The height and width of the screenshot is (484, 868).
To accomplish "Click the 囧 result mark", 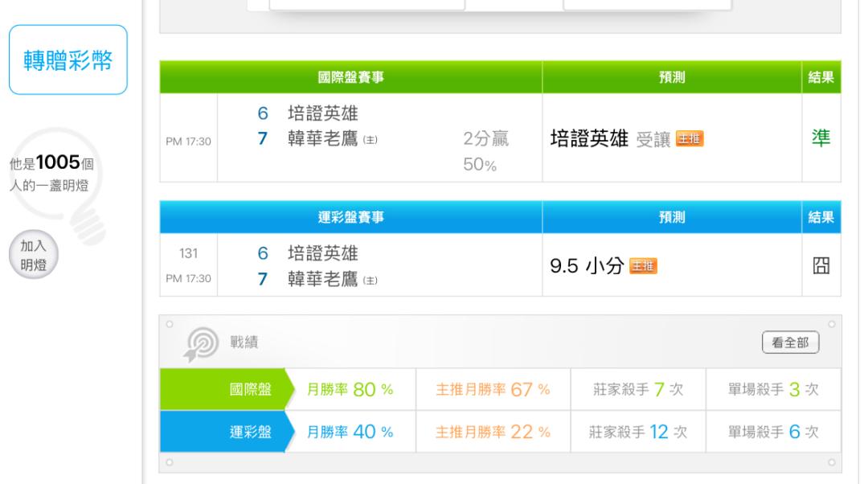I will pos(821,266).
